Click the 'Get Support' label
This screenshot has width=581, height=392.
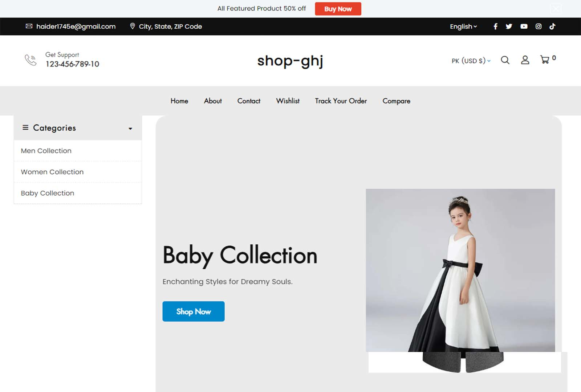(x=62, y=55)
